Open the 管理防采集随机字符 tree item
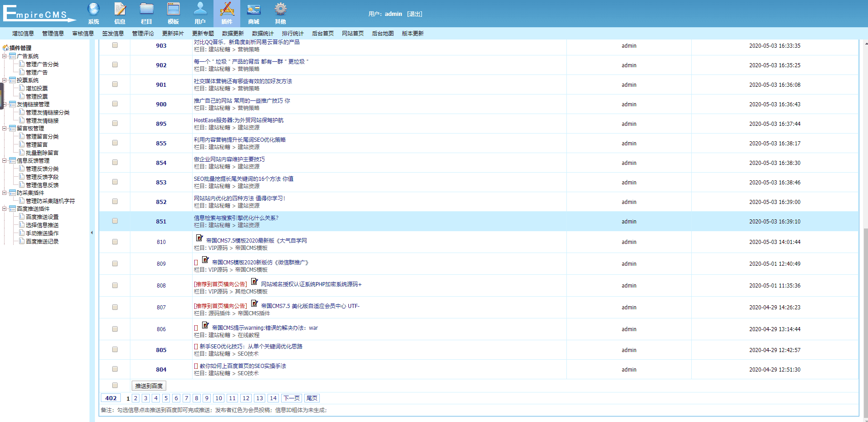 tap(50, 201)
